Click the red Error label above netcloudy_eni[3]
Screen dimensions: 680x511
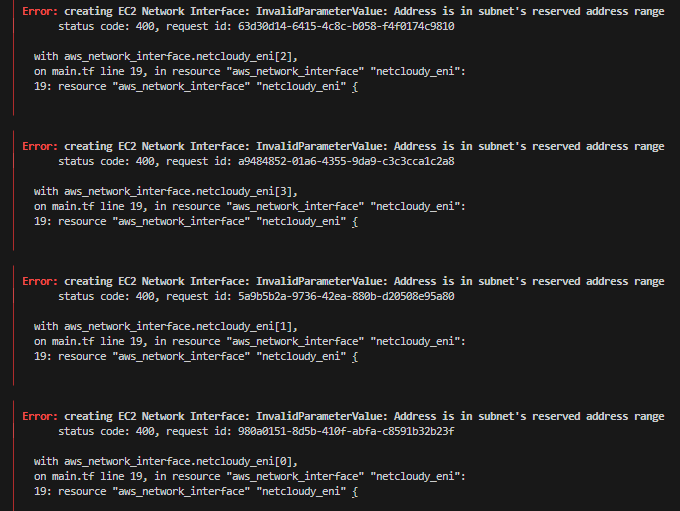(40, 146)
